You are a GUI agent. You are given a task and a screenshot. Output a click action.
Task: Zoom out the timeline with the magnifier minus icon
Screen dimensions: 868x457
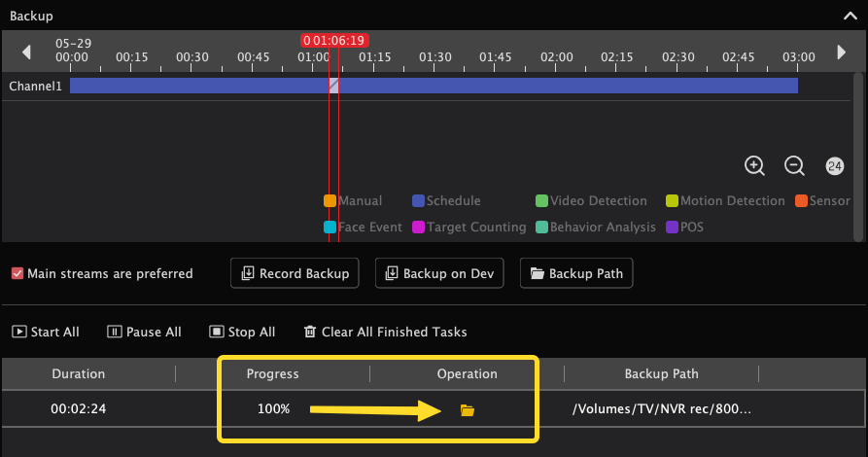(x=794, y=165)
